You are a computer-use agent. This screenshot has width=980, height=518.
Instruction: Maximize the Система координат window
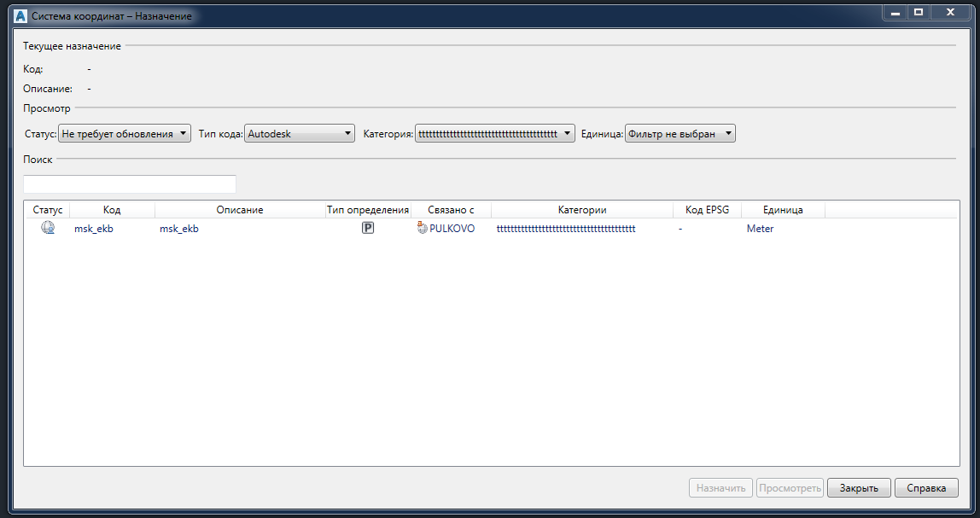(919, 13)
